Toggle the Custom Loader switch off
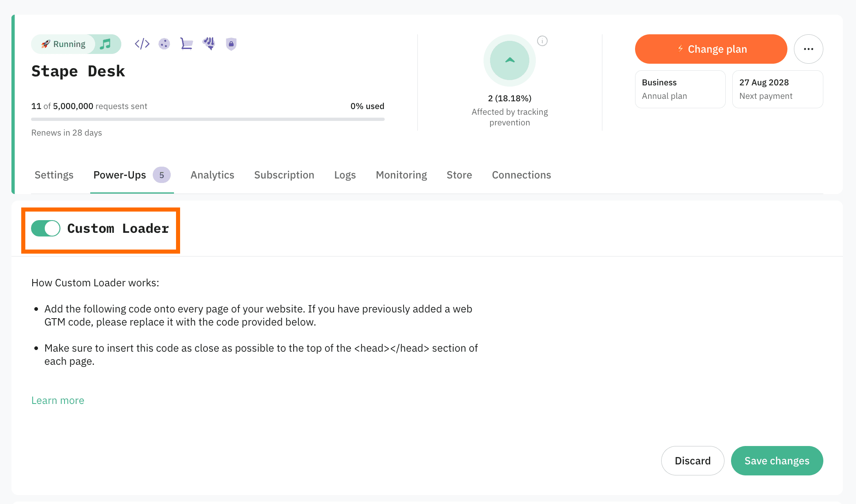The width and height of the screenshot is (856, 504). pyautogui.click(x=46, y=228)
